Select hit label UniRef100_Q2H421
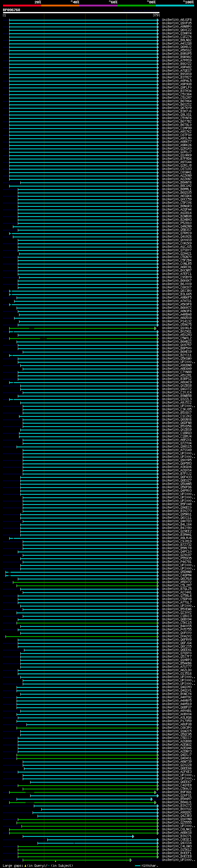The width and height of the screenshot is (197, 868). point(177,254)
